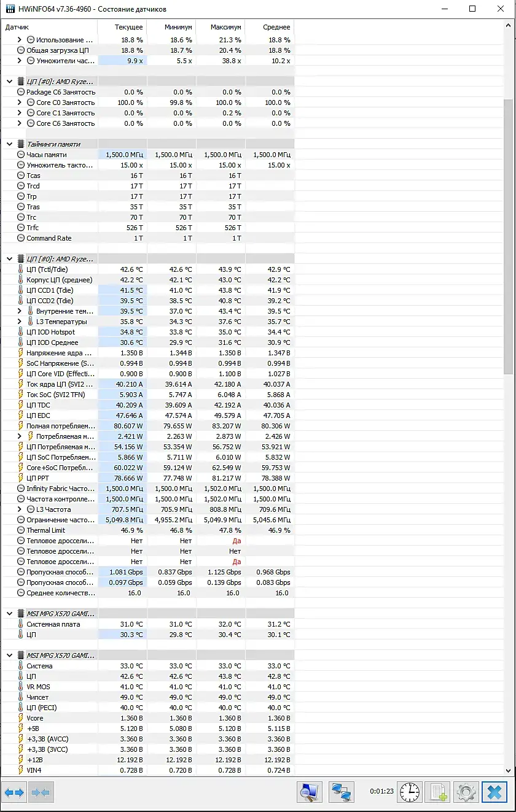Expand the Внутренние тем... row
The height and width of the screenshot is (812, 516).
[20, 311]
